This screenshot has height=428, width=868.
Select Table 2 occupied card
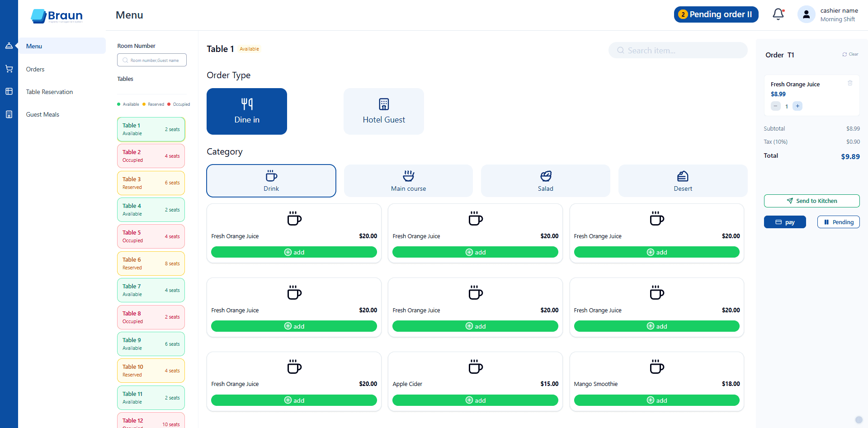[x=151, y=156]
